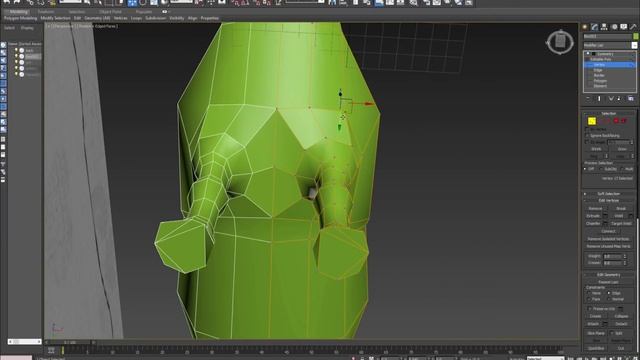Click the Grow selection button
The height and width of the screenshot is (360, 640).
[x=622, y=149]
